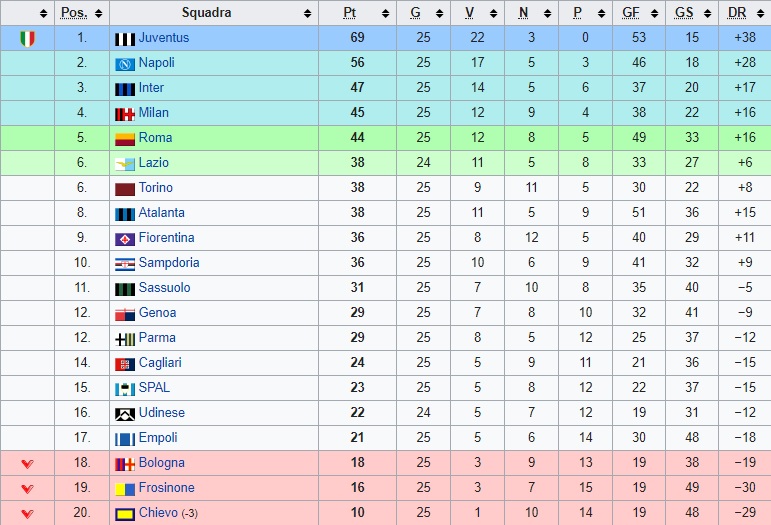Click the Udinese flag icon
Screen dimensions: 771x525
click(x=124, y=414)
